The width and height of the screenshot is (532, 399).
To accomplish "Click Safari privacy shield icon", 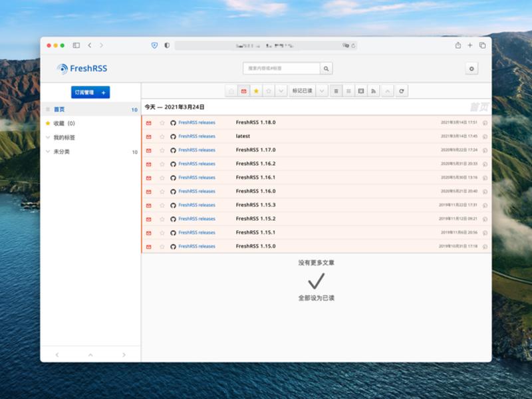I will click(x=154, y=45).
